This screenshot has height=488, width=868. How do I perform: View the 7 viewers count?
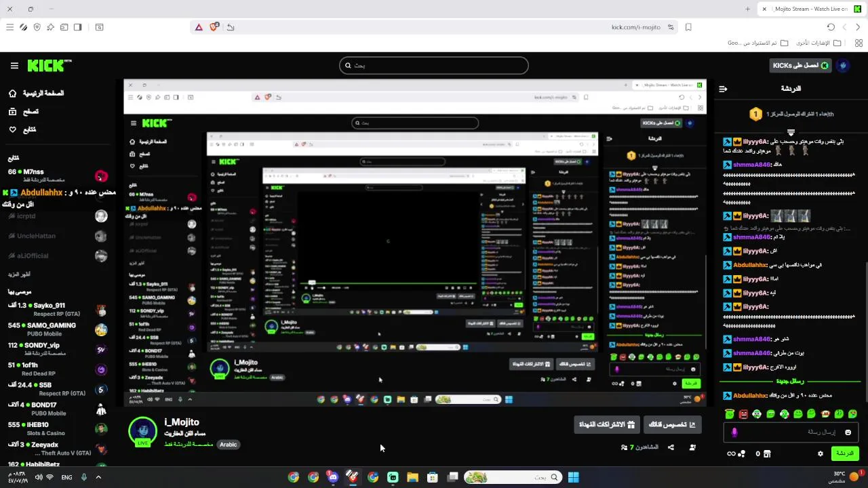pyautogui.click(x=639, y=447)
